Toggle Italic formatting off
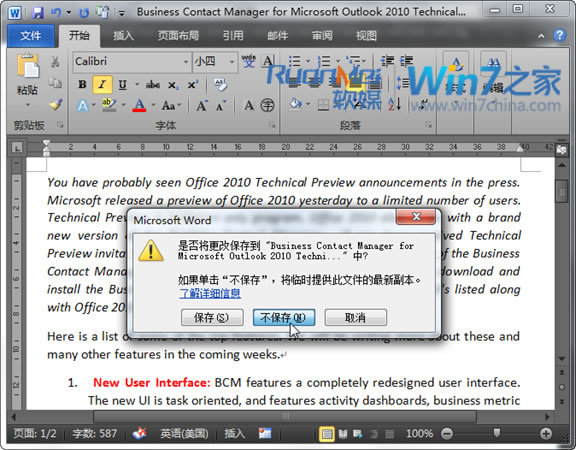This screenshot has height=450, width=576. [102, 85]
